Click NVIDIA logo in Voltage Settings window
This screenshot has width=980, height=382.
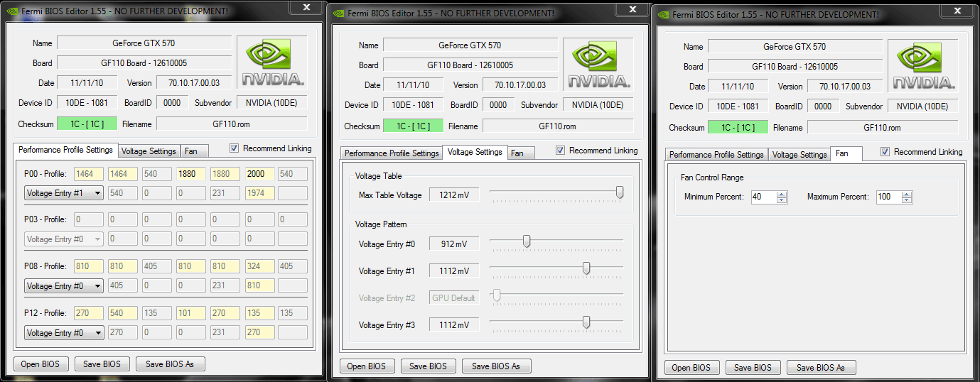598,65
